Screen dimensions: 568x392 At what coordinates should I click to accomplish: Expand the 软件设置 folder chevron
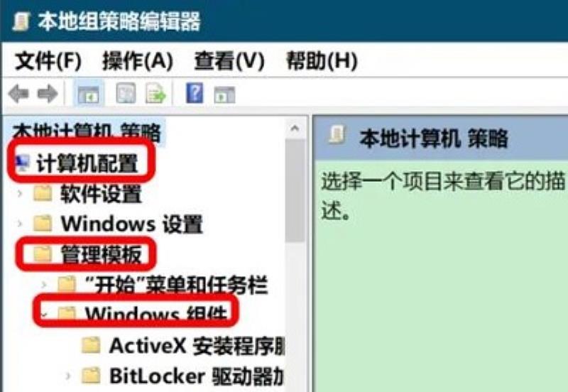click(20, 193)
